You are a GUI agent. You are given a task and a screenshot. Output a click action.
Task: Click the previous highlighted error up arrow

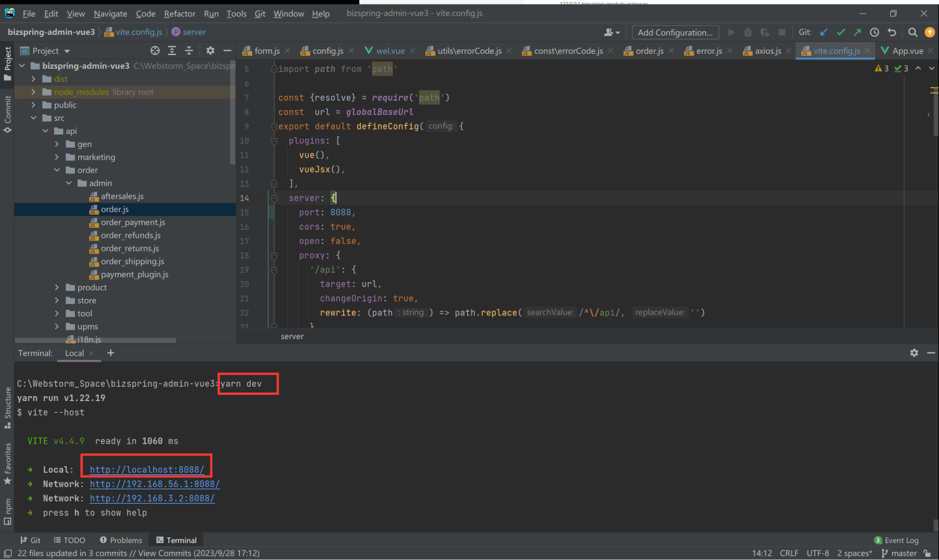pos(918,68)
